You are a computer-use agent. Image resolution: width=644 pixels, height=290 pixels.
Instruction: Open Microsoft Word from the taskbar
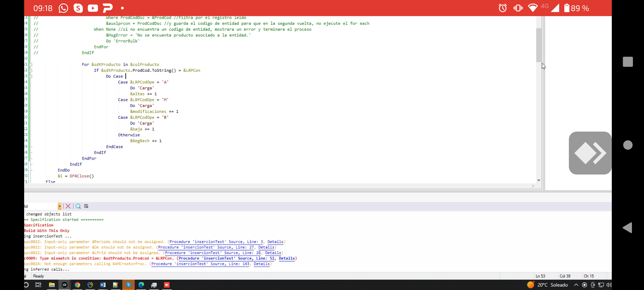click(103, 285)
